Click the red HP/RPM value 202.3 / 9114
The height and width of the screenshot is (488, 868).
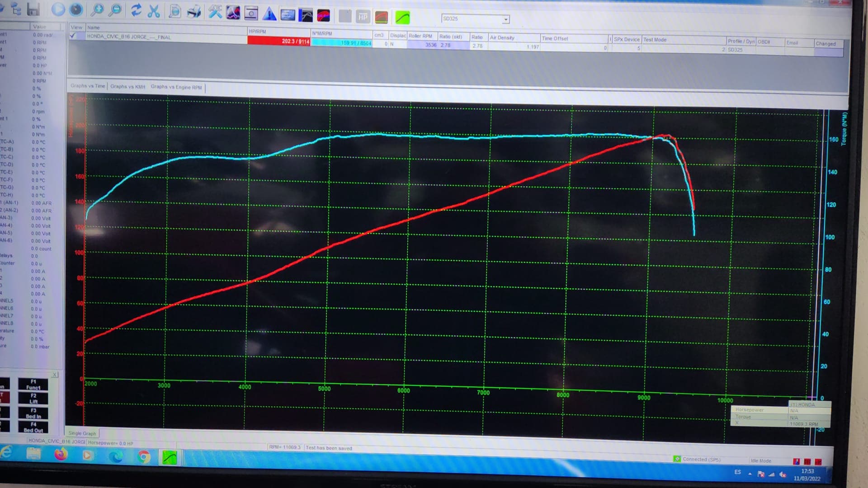click(x=278, y=41)
